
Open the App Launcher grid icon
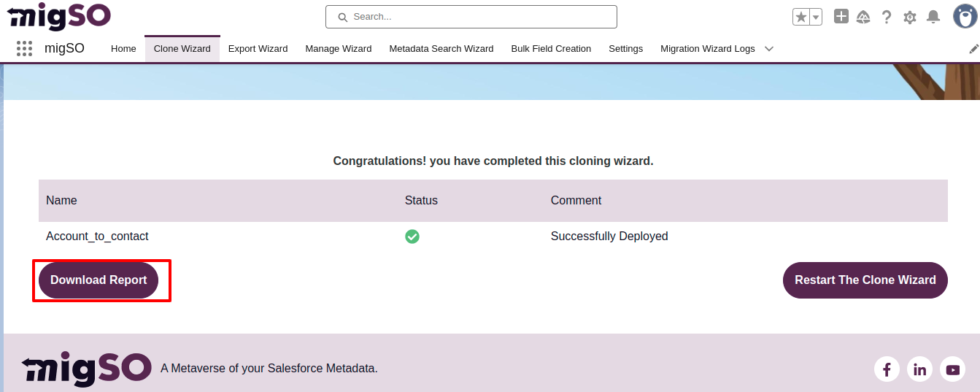24,49
